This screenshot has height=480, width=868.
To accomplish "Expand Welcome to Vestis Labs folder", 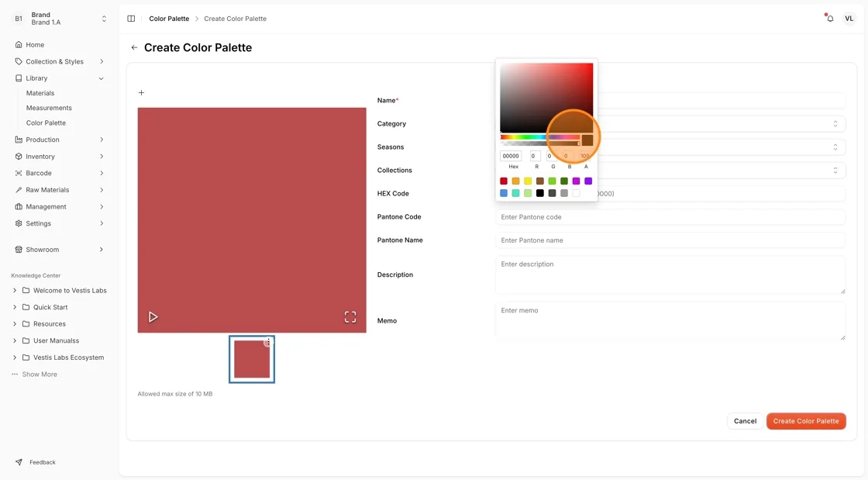I will tap(15, 290).
